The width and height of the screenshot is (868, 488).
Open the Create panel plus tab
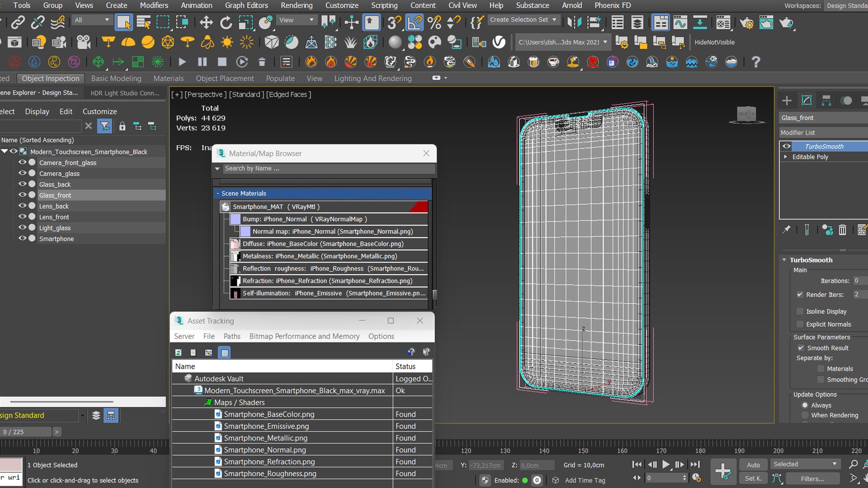pyautogui.click(x=787, y=100)
